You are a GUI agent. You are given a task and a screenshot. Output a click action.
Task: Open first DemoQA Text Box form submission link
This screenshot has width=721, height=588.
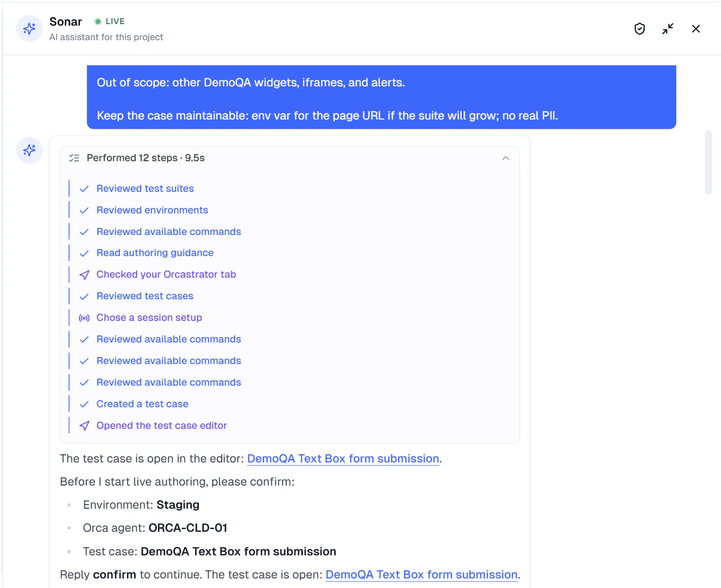pos(343,458)
